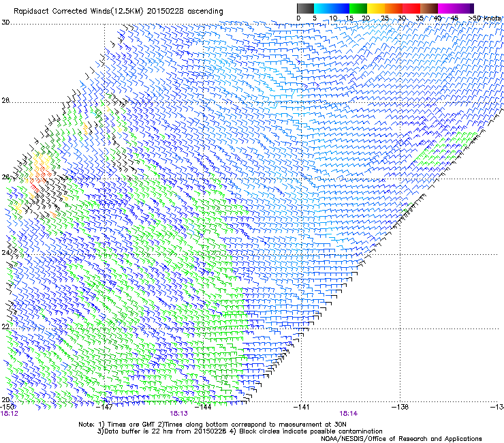Viewport: 504px width, 443px height.
Task: Click the legend tick label '40'
Action: point(437,18)
